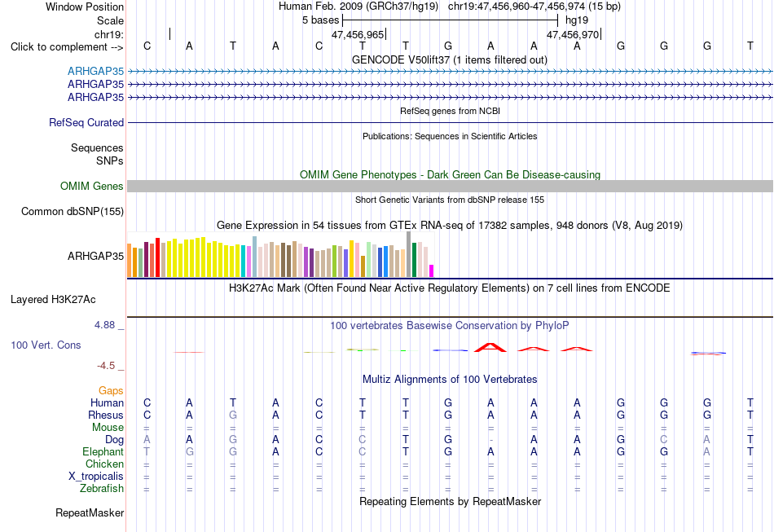Image resolution: width=774 pixels, height=532 pixels.
Task: Open the GTEx Gene Expression track title
Action: 450,226
